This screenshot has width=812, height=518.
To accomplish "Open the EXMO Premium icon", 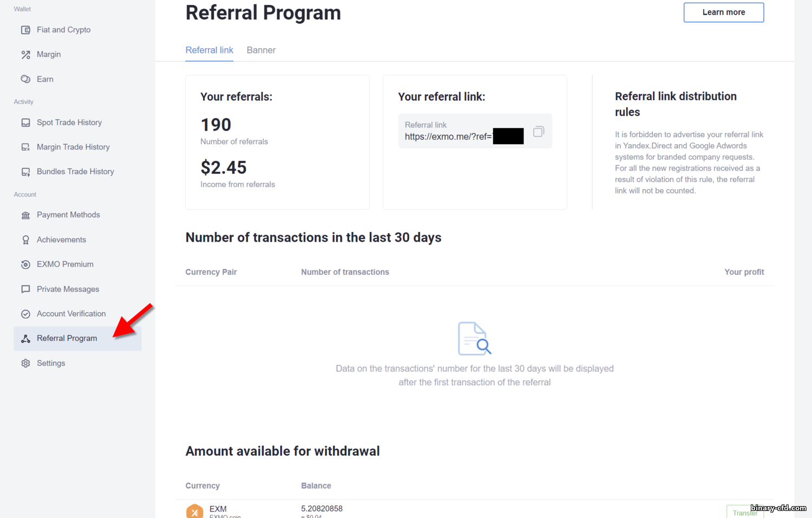I will coord(25,264).
